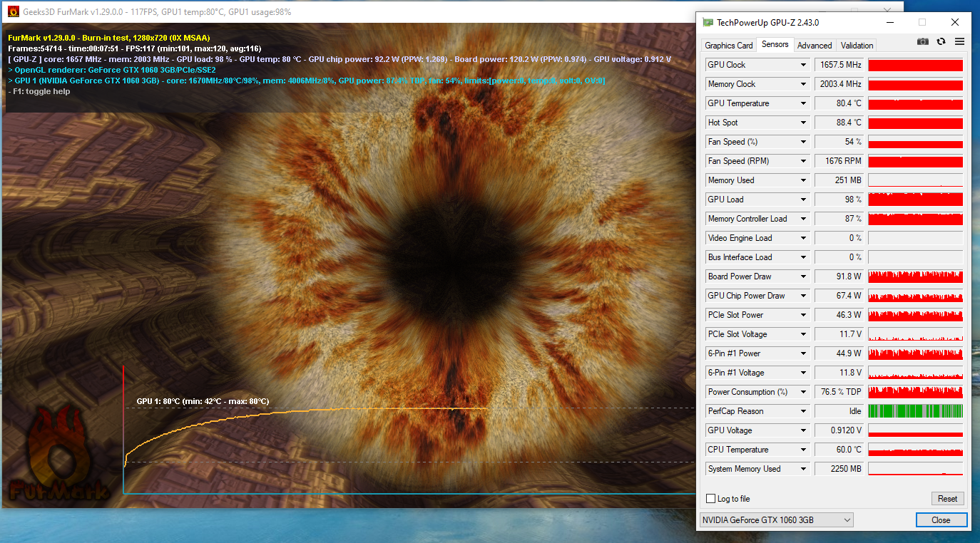Screen dimensions: 980x543
Task: Click the FurMark icon in title bar
Action: tap(13, 11)
